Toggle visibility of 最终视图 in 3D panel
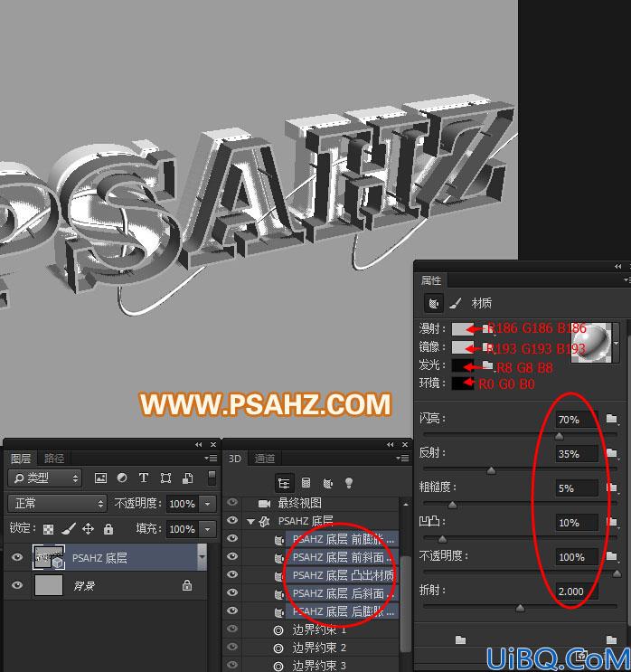The width and height of the screenshot is (631, 672). [232, 502]
